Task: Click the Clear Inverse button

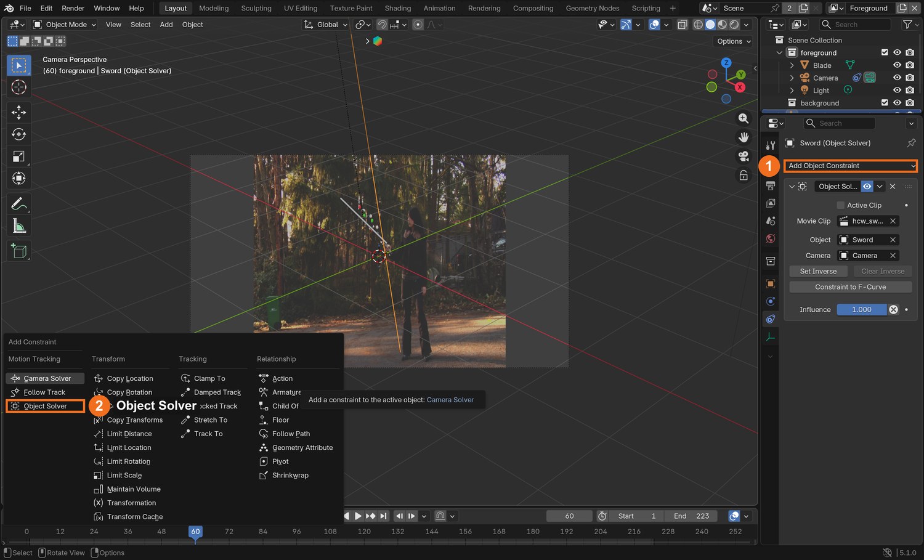Action: click(882, 271)
